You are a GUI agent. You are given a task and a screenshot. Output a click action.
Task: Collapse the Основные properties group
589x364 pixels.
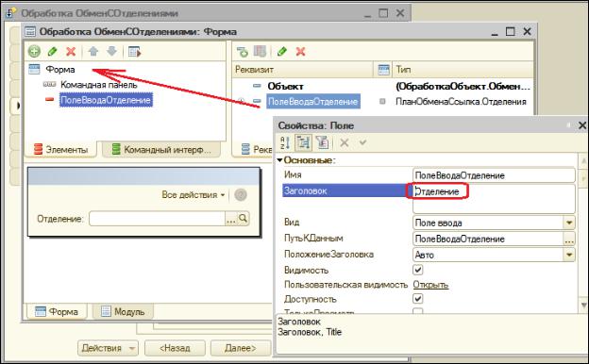(279, 160)
